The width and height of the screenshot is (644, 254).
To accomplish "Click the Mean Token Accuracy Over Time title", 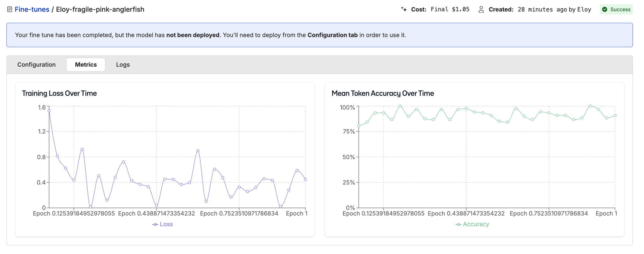I will click(383, 93).
